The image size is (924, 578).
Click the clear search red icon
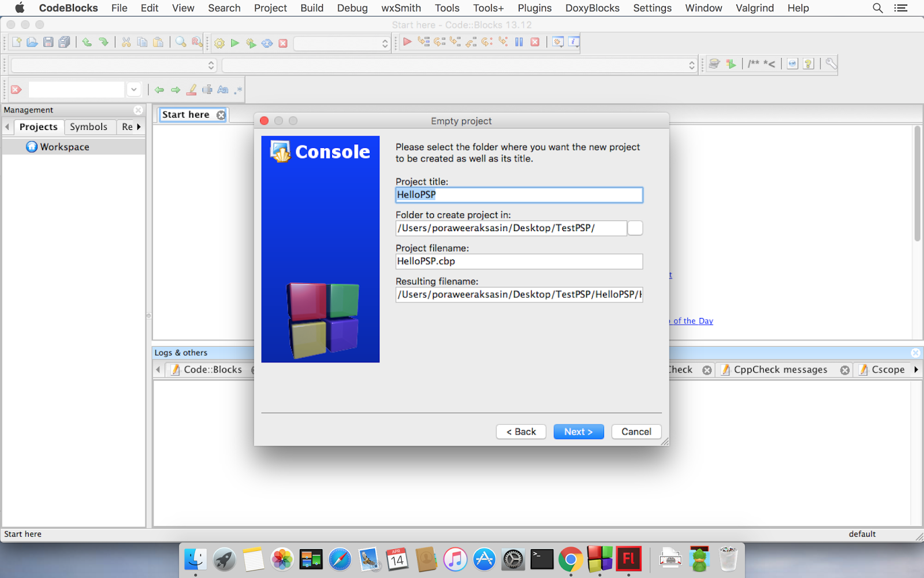pos(16,90)
